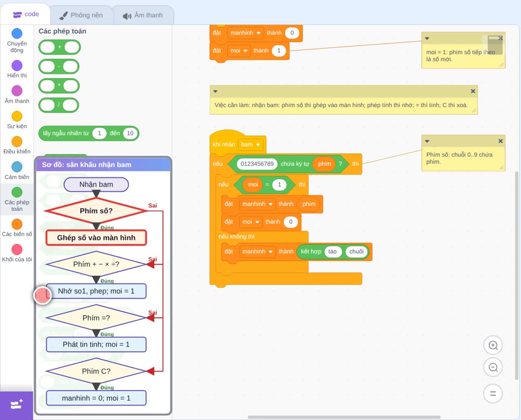Open the Khối của tôi block category
The width and height of the screenshot is (521, 420).
point(17,253)
